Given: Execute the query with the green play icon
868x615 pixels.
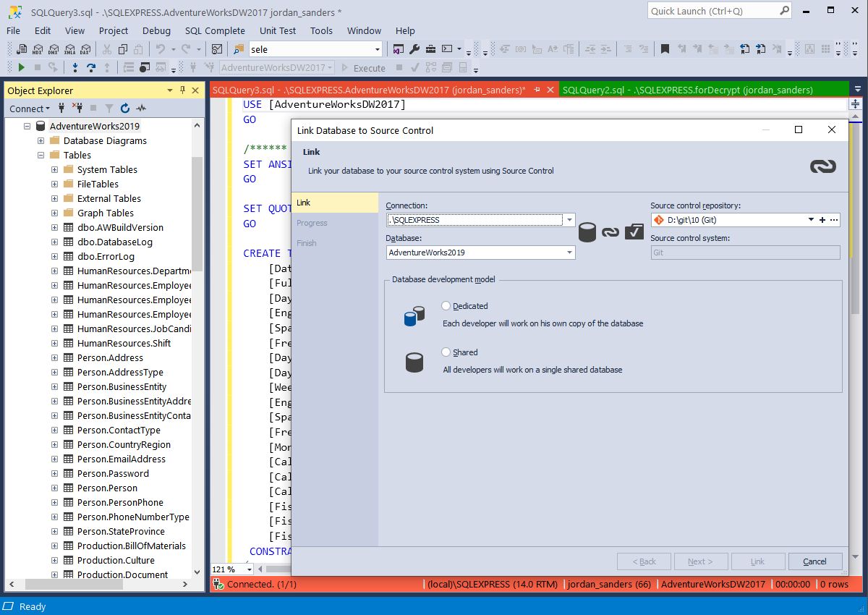Looking at the screenshot, I should [x=21, y=67].
